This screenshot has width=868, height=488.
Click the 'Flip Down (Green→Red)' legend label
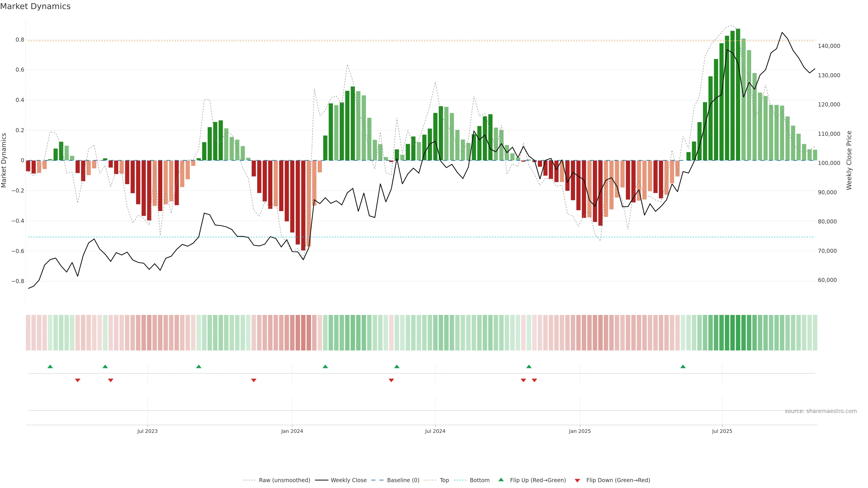tap(618, 480)
